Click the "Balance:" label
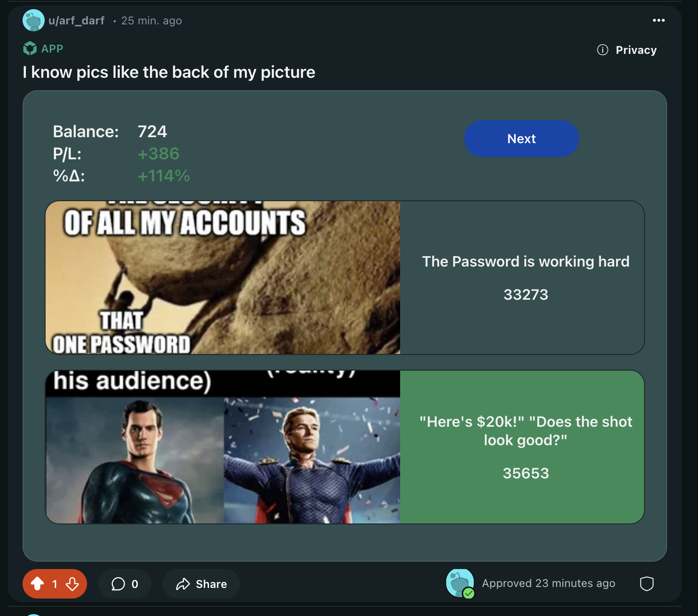 click(x=86, y=132)
